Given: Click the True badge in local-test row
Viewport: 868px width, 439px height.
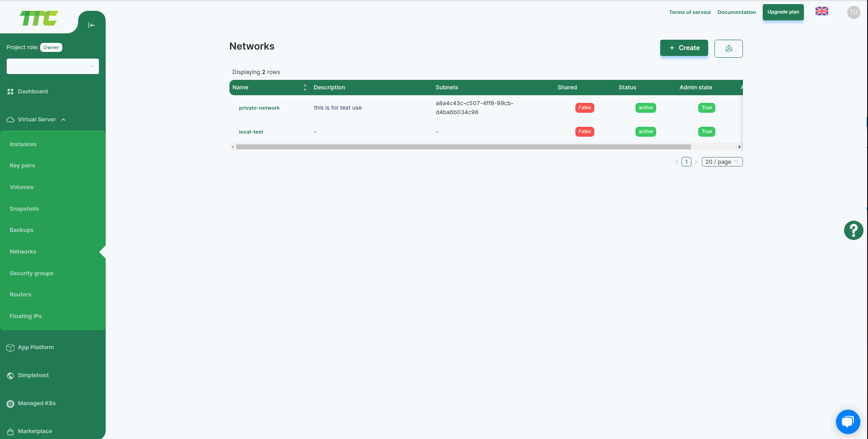Looking at the screenshot, I should pos(707,132).
